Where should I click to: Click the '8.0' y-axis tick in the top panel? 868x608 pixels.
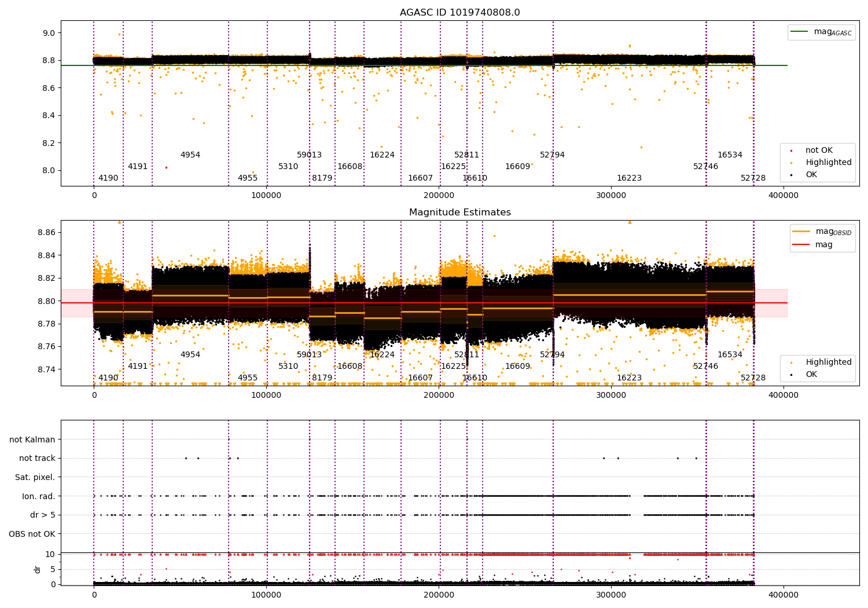49,170
